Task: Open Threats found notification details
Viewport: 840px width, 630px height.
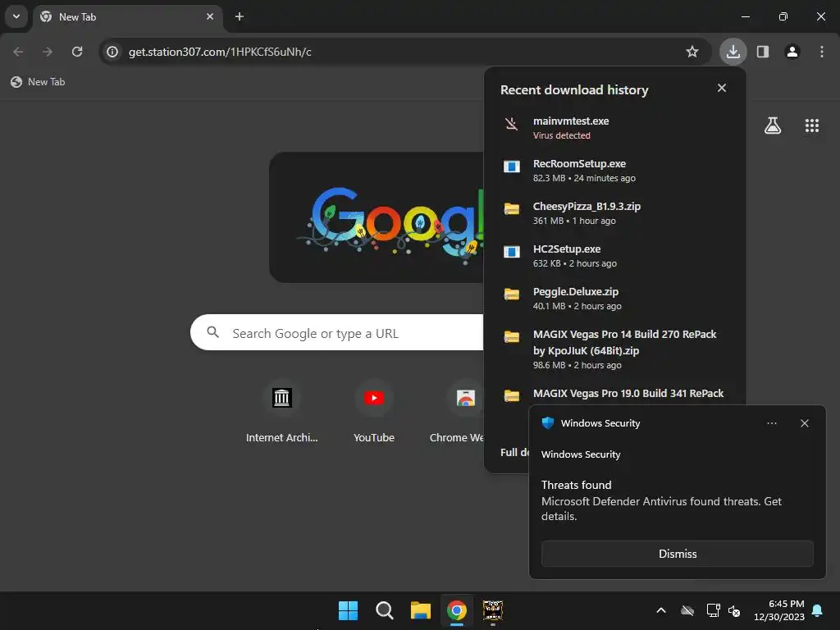Action: 662,500
